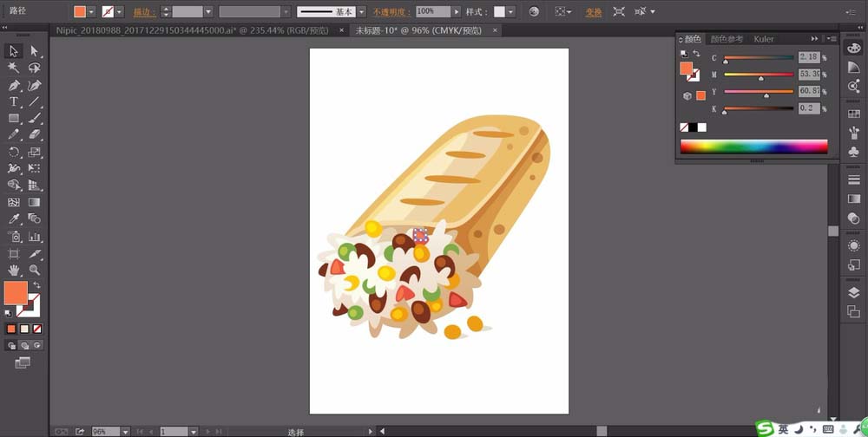Switch to Nipic_20180988 document tab
Viewport: 868px width, 437px height.
192,30
